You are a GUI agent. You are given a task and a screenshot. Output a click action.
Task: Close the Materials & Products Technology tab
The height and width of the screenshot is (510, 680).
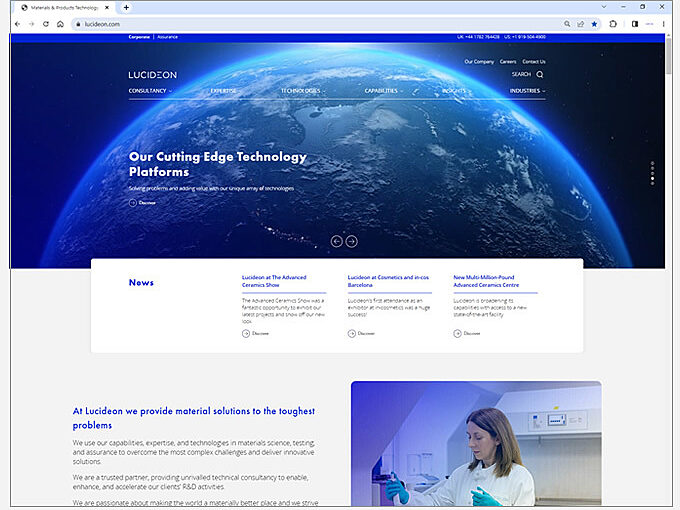click(107, 7)
